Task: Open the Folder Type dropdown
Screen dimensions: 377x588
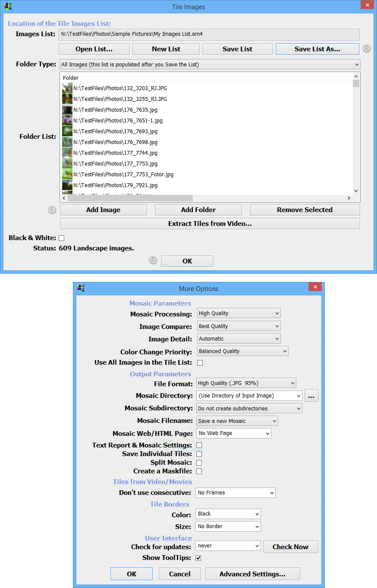Action: pos(210,64)
